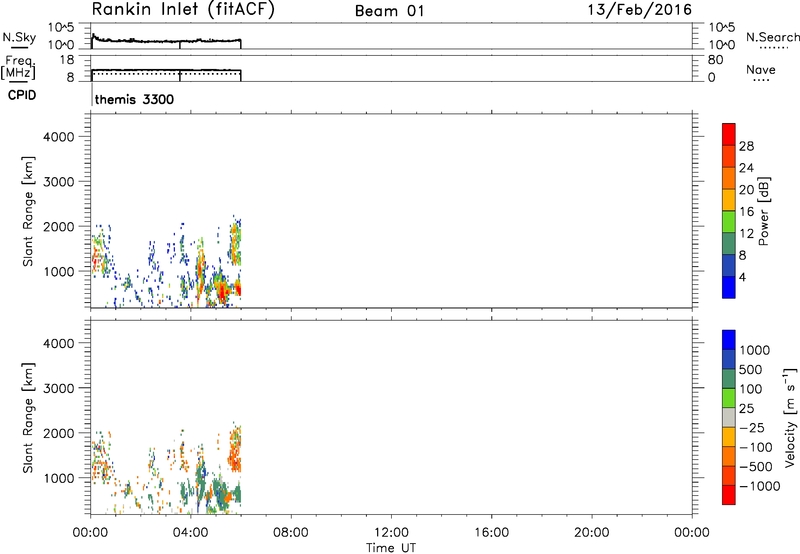Click the '16:00' time tick label
The width and height of the screenshot is (800, 554).
[491, 533]
